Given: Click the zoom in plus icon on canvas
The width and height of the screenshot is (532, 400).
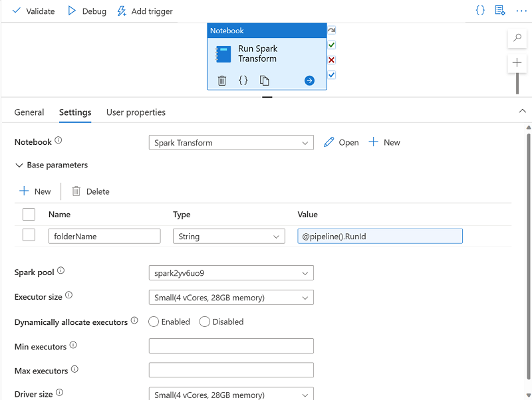Looking at the screenshot, I should pos(517,62).
